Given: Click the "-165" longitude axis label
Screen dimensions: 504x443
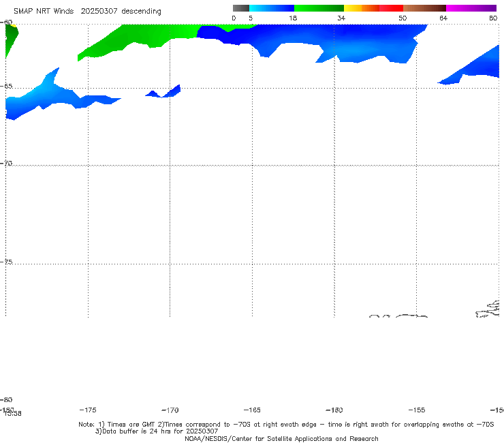Looking at the screenshot, I should tap(252, 410).
